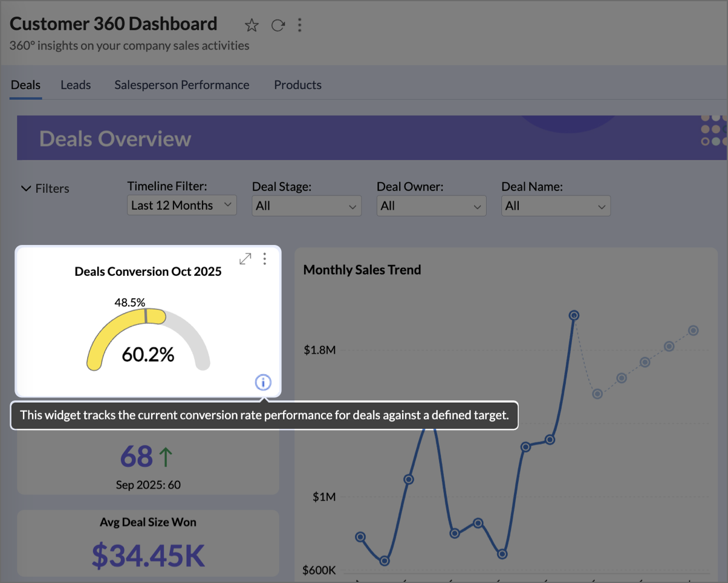Click green up arrow trend indicator
728x583 pixels.
click(x=166, y=457)
